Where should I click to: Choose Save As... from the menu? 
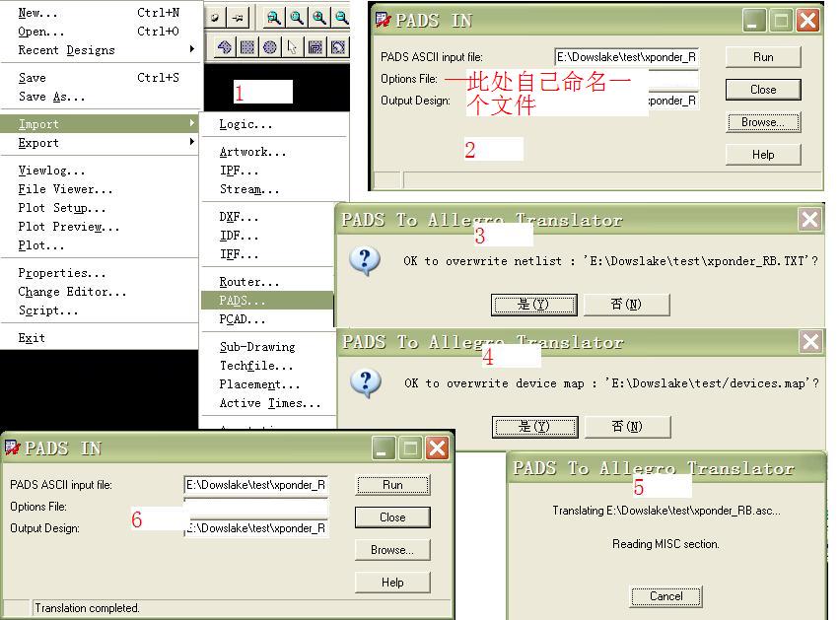click(x=101, y=97)
